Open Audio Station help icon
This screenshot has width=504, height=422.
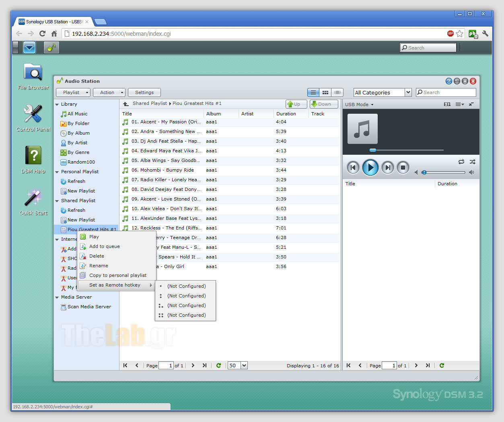tap(449, 81)
